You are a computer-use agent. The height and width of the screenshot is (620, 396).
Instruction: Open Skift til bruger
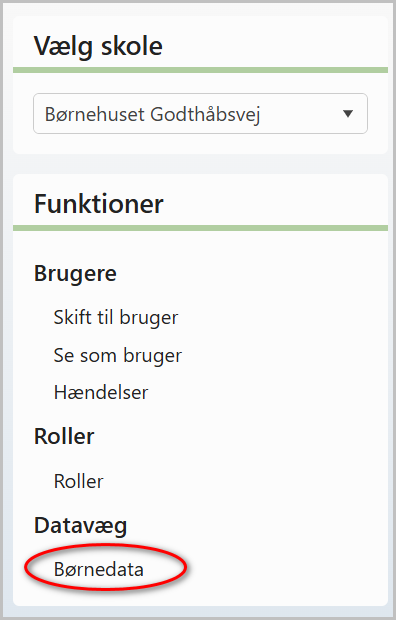click(x=116, y=318)
